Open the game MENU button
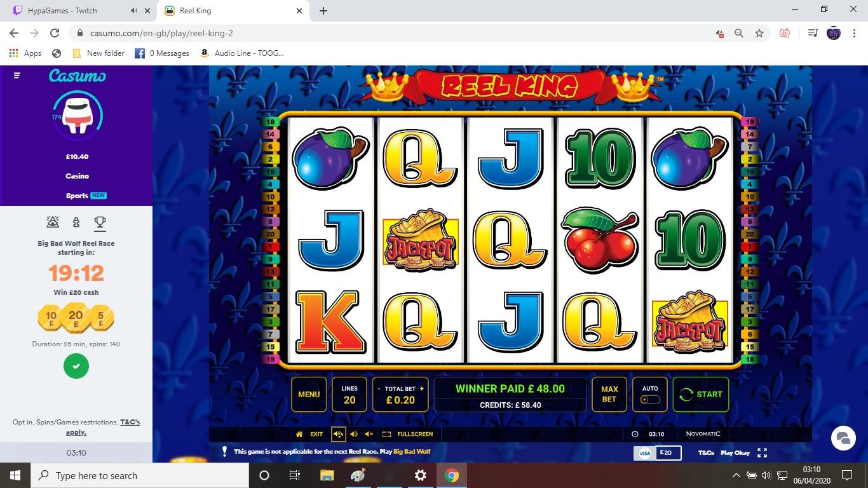The image size is (868, 488). point(309,395)
